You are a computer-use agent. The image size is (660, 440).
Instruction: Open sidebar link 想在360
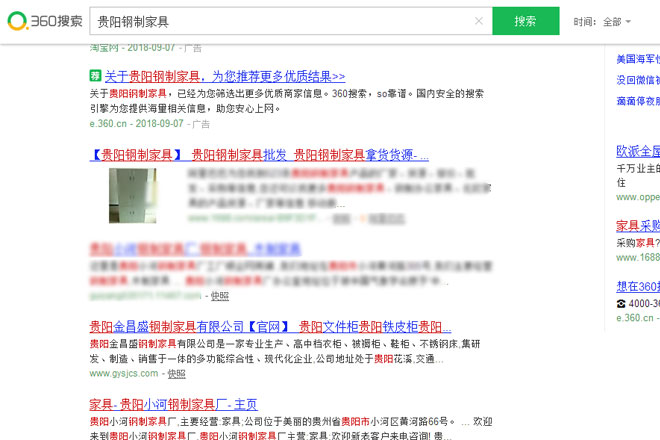coord(638,286)
